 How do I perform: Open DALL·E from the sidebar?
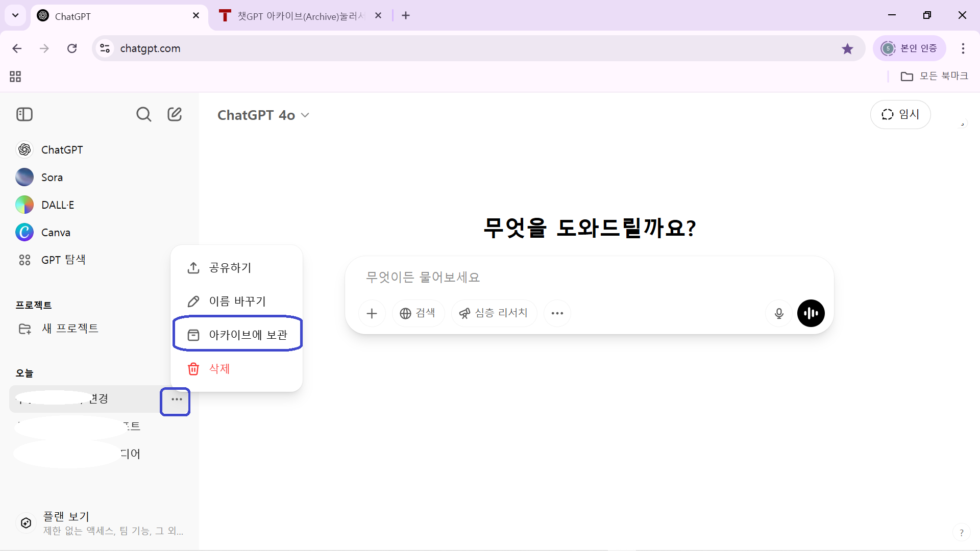coord(57,205)
